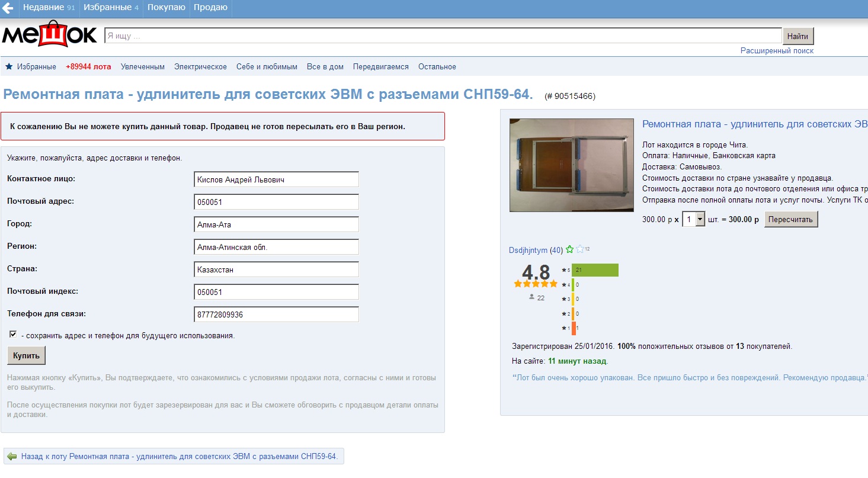Click the Пересчитать button
Image resolution: width=868 pixels, height=478 pixels.
click(x=791, y=219)
